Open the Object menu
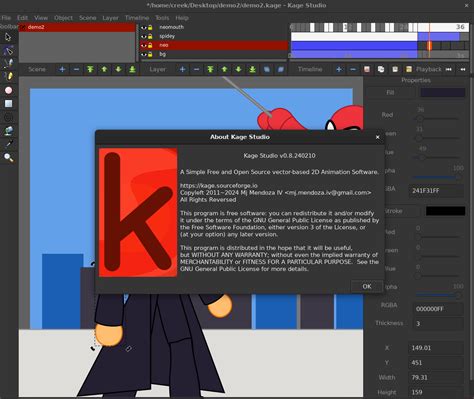 pos(63,18)
